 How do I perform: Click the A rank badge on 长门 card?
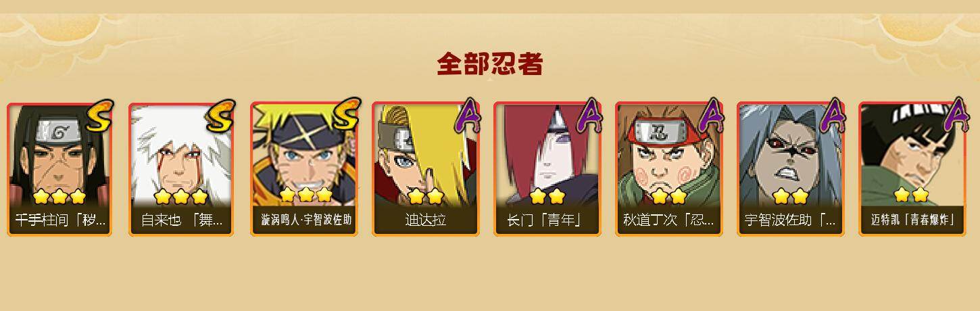point(589,116)
